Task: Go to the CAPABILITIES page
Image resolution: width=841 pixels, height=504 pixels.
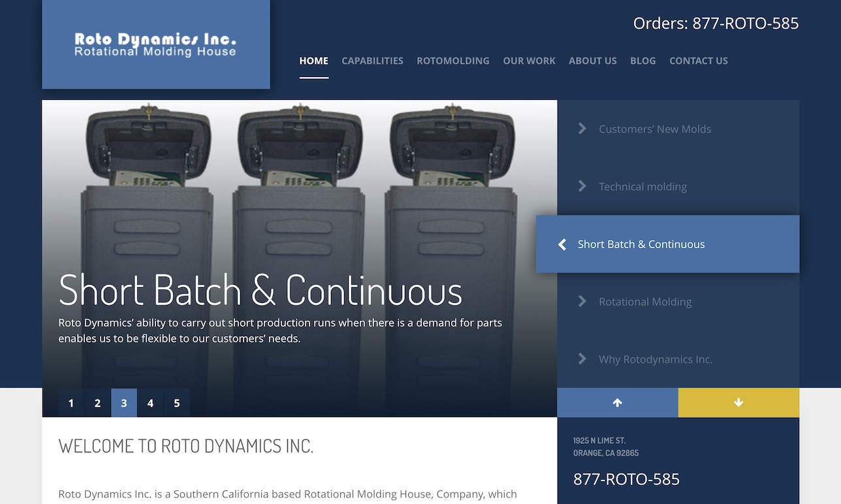Action: (372, 61)
